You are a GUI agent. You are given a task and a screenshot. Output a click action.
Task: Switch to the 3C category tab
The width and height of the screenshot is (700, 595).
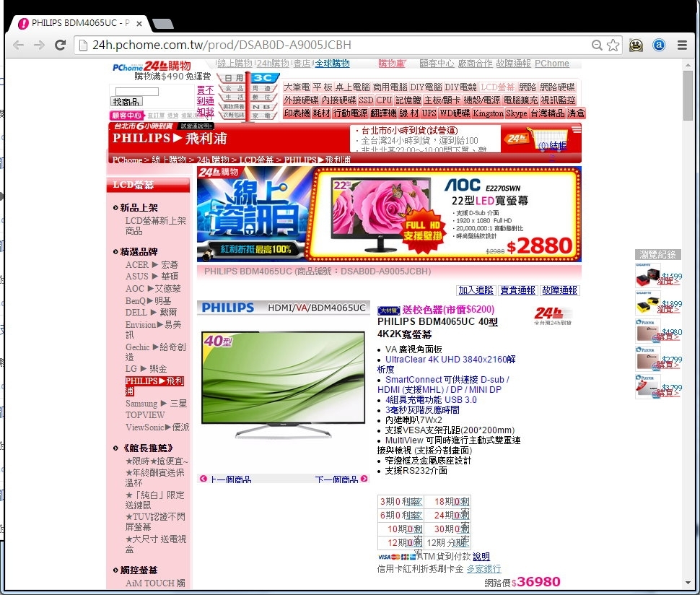click(264, 78)
